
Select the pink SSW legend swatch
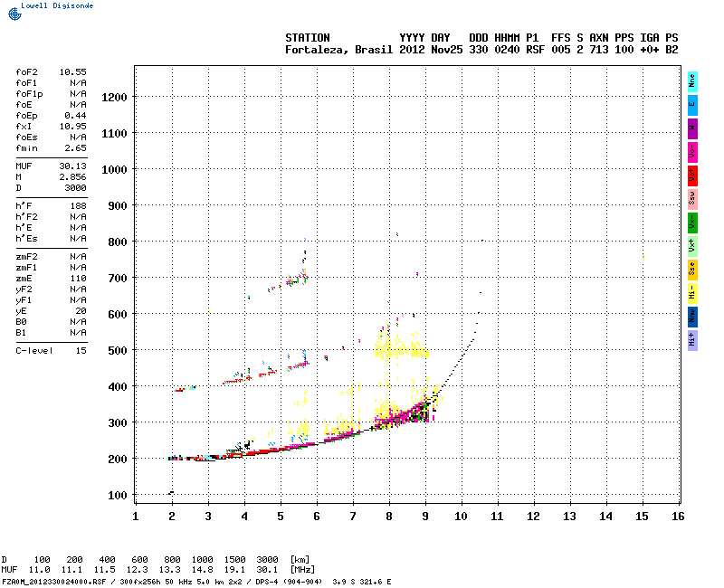coord(692,199)
